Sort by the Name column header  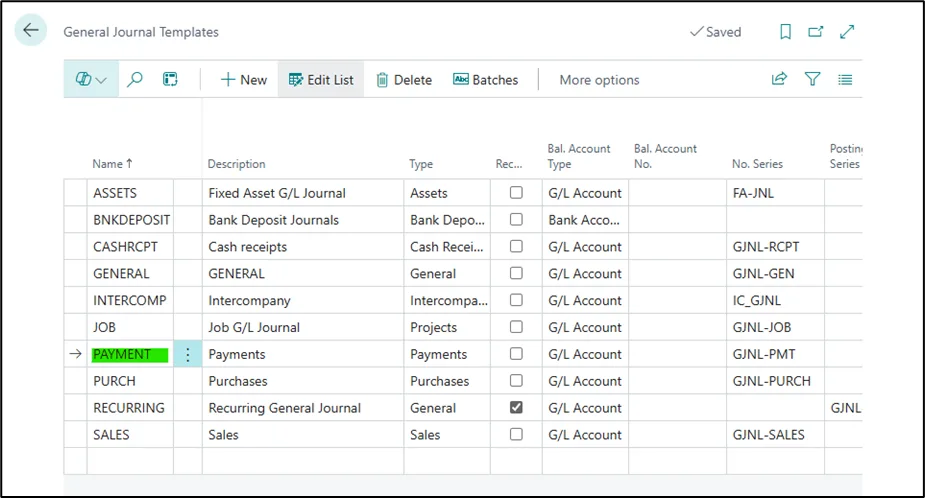[x=112, y=163]
